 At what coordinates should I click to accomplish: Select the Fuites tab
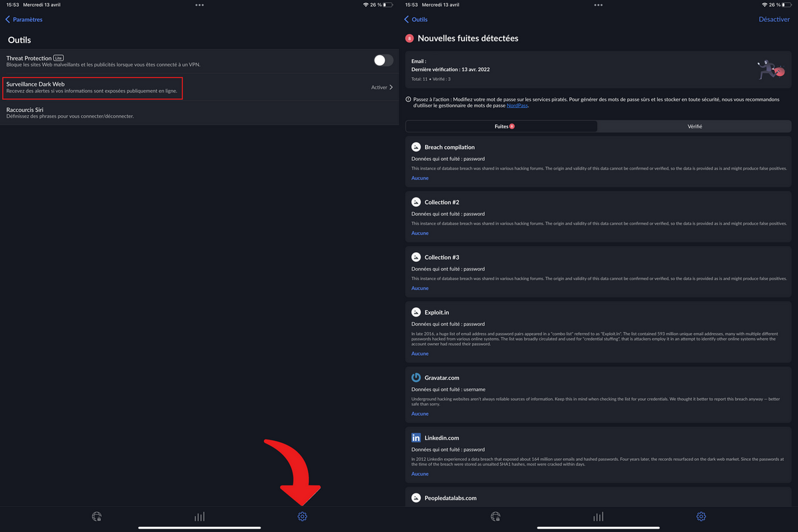(x=501, y=126)
